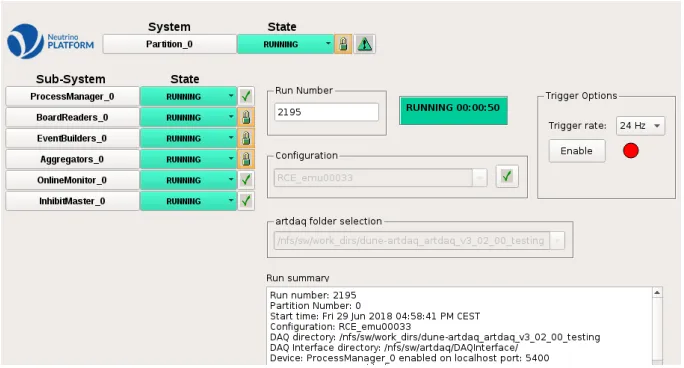Click the 'Start time: Fri 29 Jun 2018' line
This screenshot has height=368, width=684.
tap(375, 316)
